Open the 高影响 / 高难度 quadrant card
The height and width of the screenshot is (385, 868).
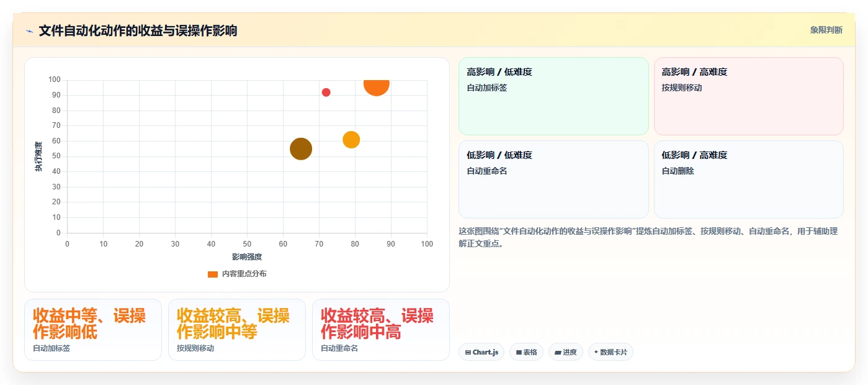pyautogui.click(x=748, y=96)
